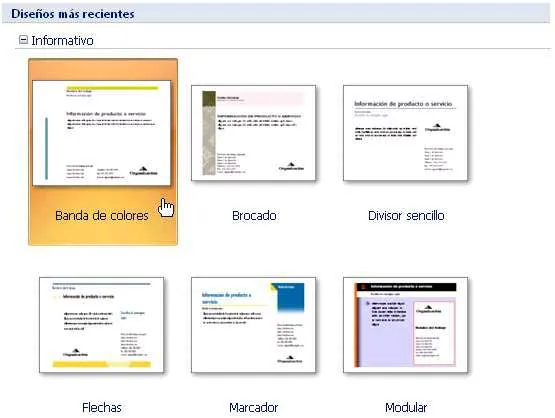555x418 pixels.
Task: Select the Flechas design thumbnail
Action: pos(102,325)
